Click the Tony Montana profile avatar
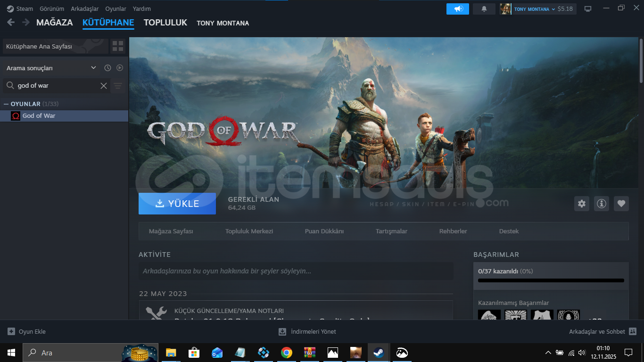 tap(505, 8)
